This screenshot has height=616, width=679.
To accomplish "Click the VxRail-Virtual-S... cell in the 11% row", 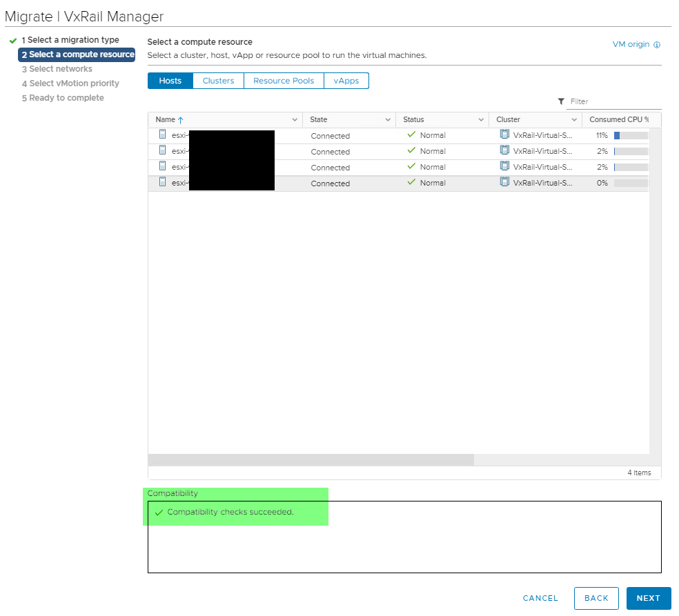I will point(542,135).
